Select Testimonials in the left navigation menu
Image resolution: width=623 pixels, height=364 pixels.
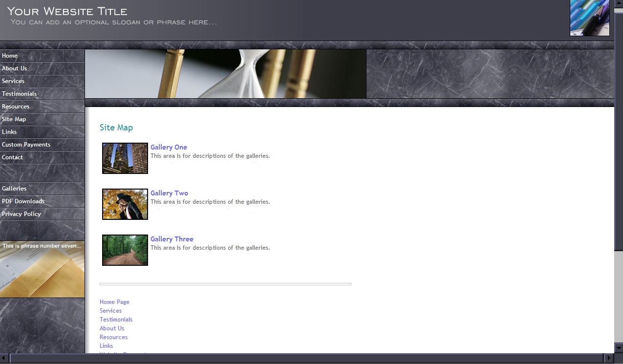coord(42,94)
